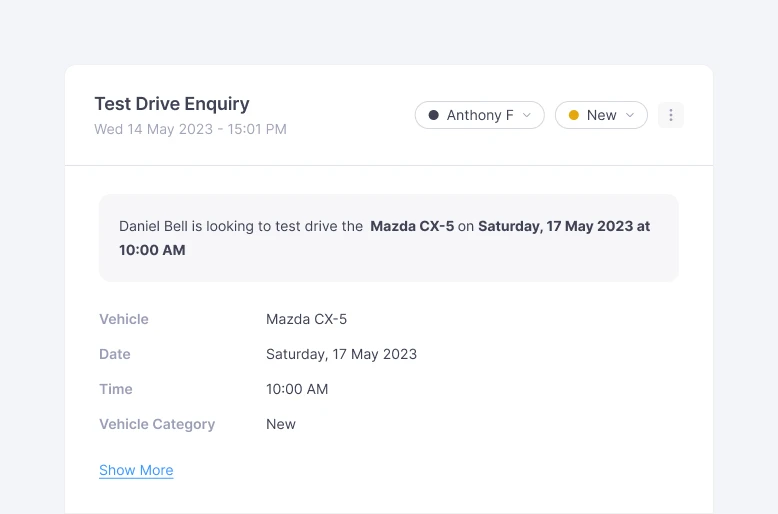The width and height of the screenshot is (778, 514).
Task: Select the 10:00 AM value in Time row
Action: [297, 389]
